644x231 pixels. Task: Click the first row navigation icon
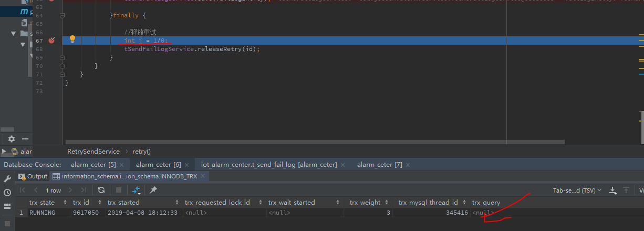coord(23,190)
